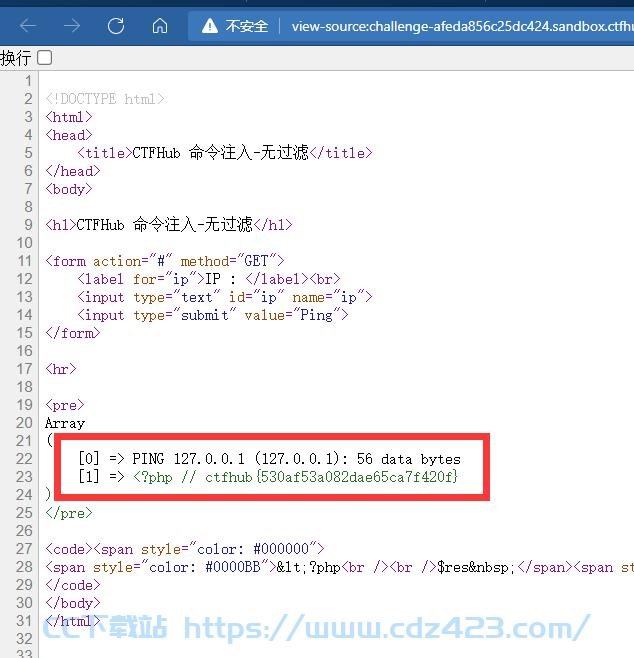Click the opening html tag line

[69, 117]
